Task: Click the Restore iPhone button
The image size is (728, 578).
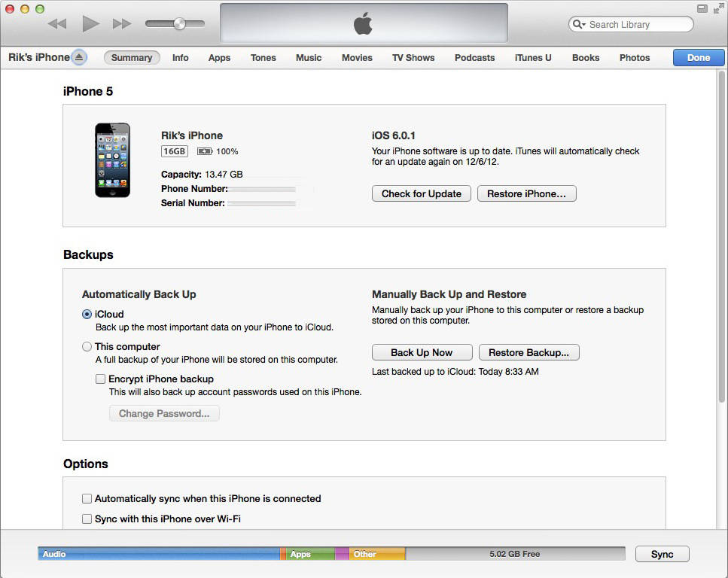Action: click(526, 193)
